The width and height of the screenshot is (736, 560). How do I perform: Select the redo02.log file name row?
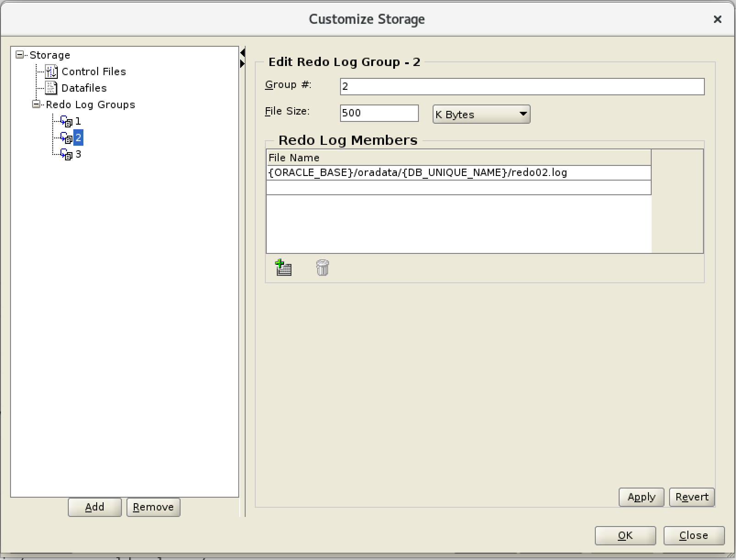(x=458, y=173)
